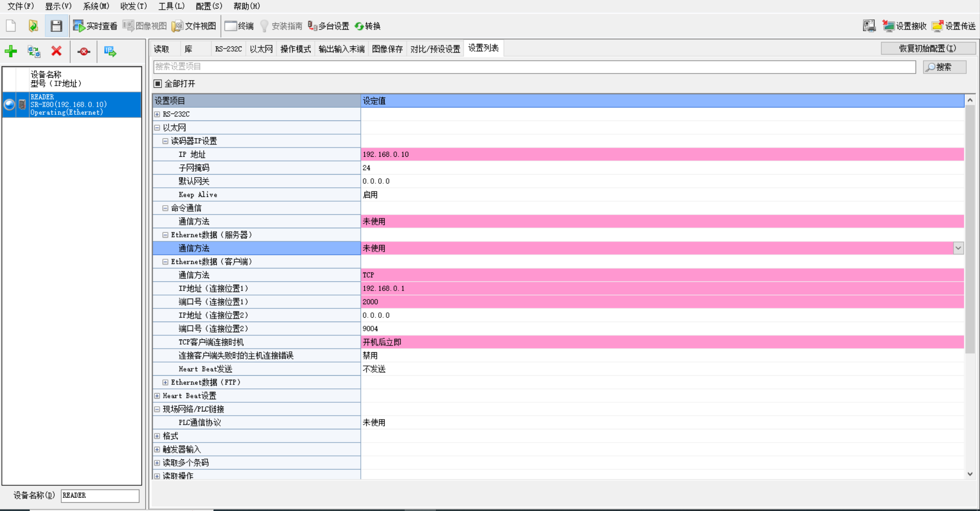The width and height of the screenshot is (980, 511).
Task: Toggle the 全部打开 checkbox
Action: [x=158, y=84]
